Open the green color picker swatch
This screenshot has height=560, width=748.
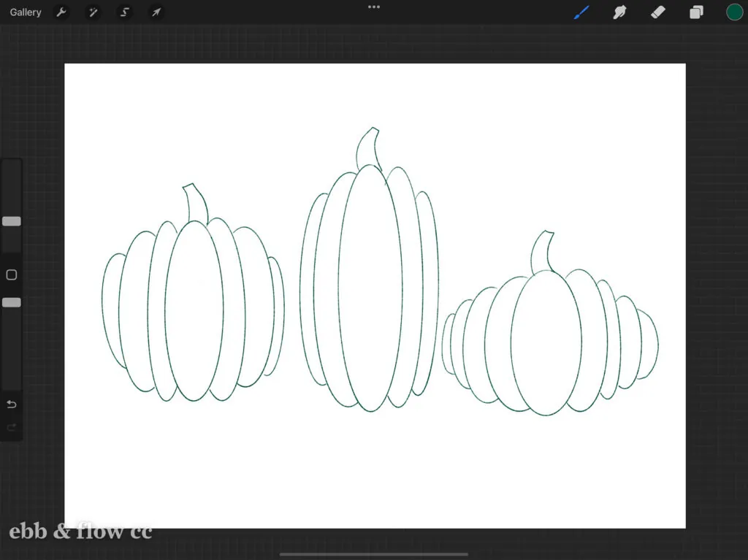point(735,12)
